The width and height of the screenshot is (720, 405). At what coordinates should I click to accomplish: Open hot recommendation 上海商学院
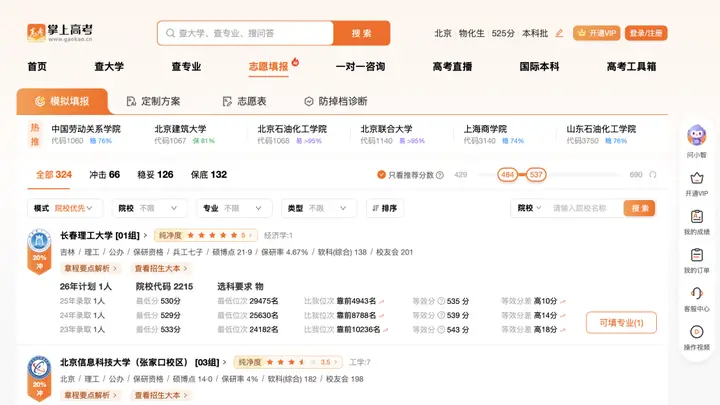[494, 134]
